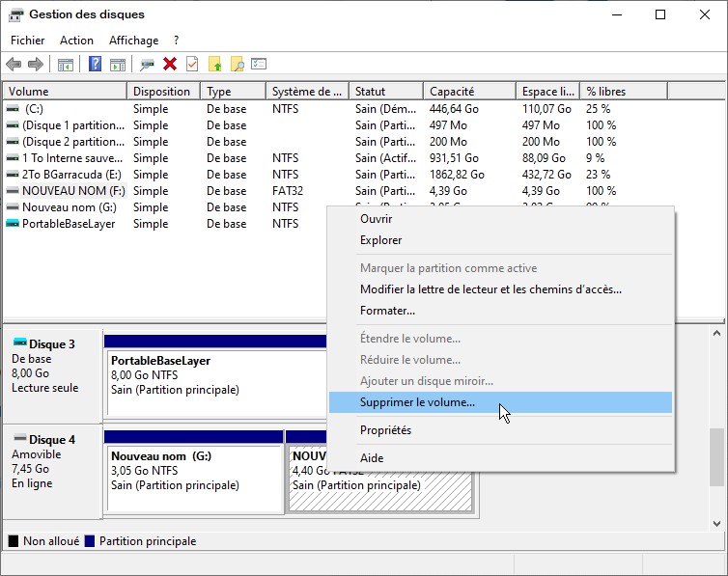Screen dimensions: 728x576
Task: Click the Disque 3 disk label panel
Action: pyautogui.click(x=52, y=372)
